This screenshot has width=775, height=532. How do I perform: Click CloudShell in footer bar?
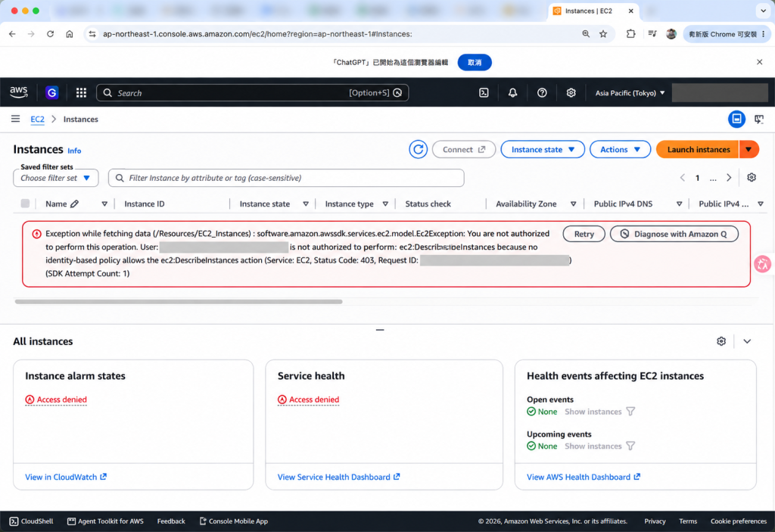tap(31, 521)
